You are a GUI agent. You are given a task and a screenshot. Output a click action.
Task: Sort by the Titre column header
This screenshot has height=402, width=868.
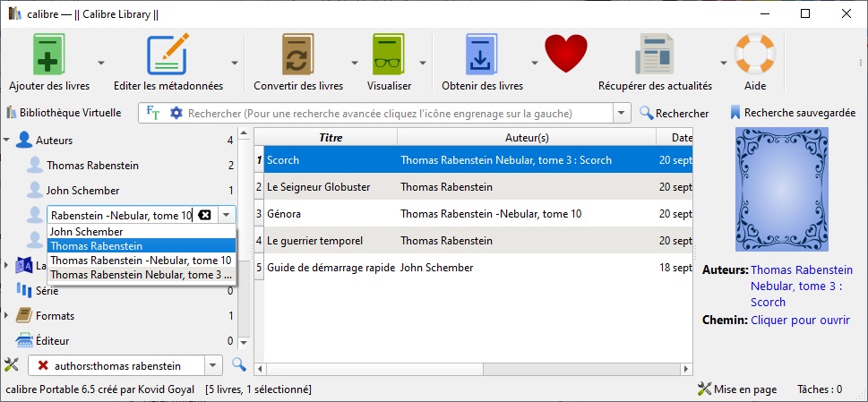[x=331, y=138]
